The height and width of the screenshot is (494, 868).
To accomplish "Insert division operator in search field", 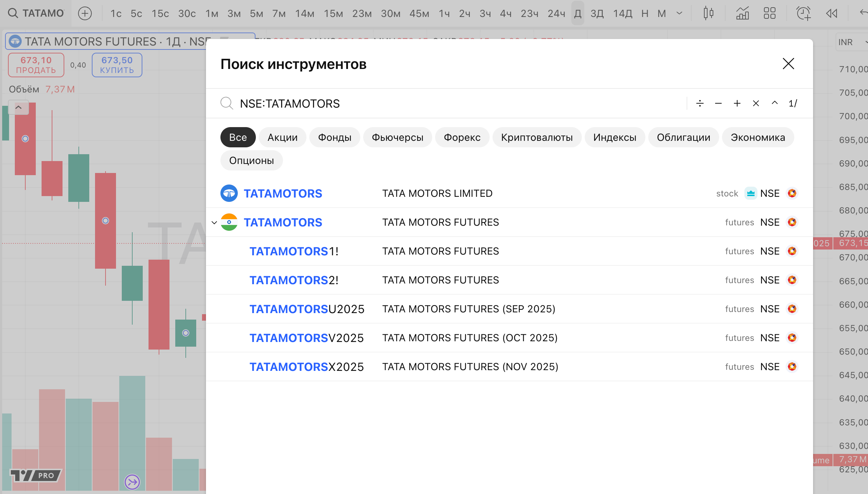I will [700, 104].
